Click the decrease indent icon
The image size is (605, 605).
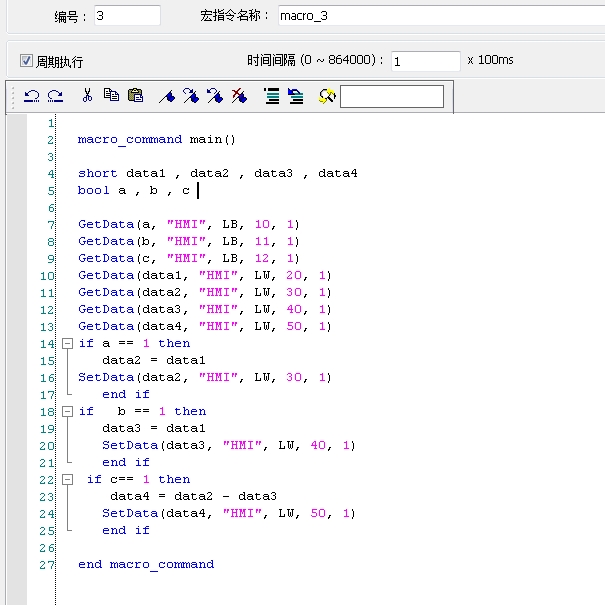(295, 96)
